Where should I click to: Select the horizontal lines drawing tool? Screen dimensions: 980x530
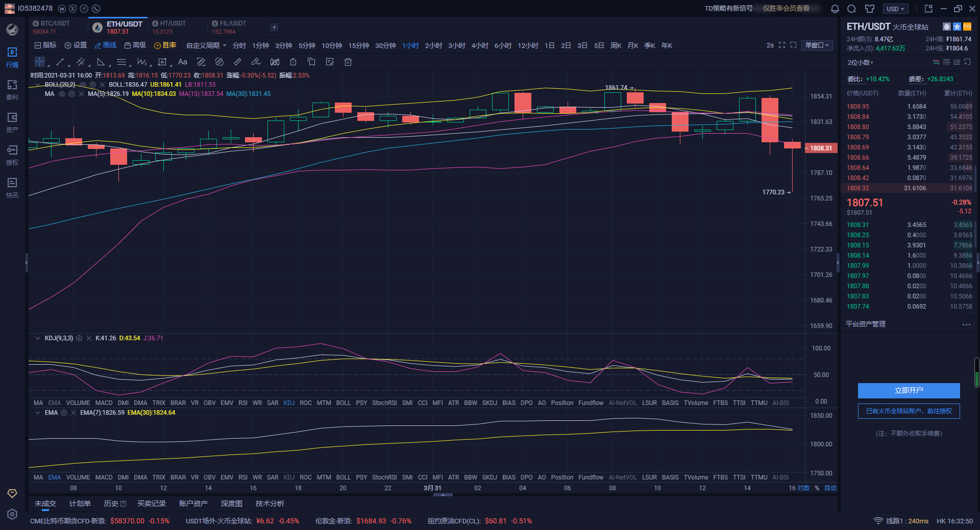[x=121, y=62]
